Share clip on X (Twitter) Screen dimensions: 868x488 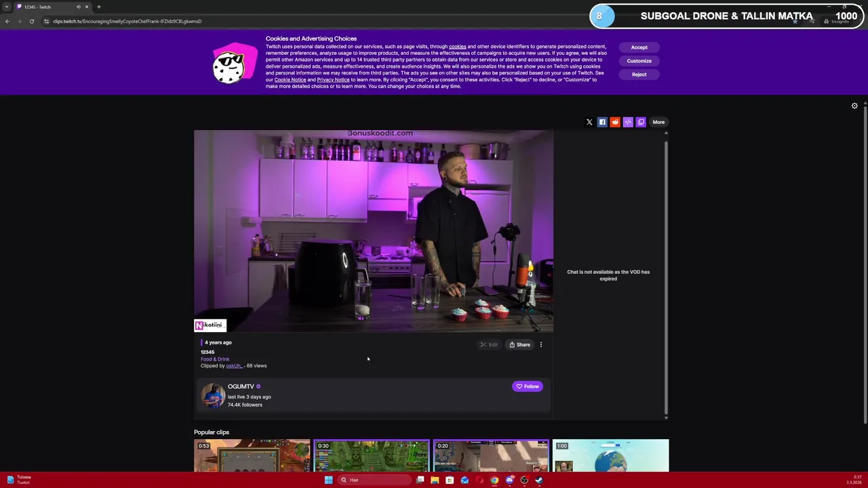[589, 122]
